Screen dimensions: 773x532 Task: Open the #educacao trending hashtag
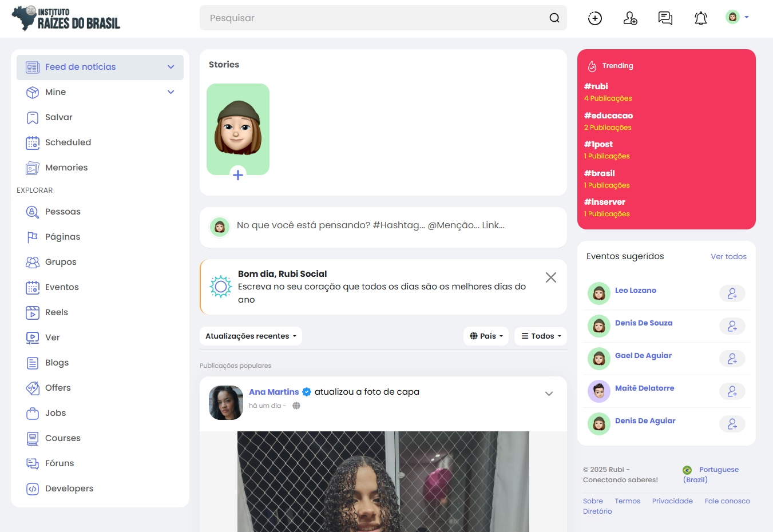pos(608,116)
